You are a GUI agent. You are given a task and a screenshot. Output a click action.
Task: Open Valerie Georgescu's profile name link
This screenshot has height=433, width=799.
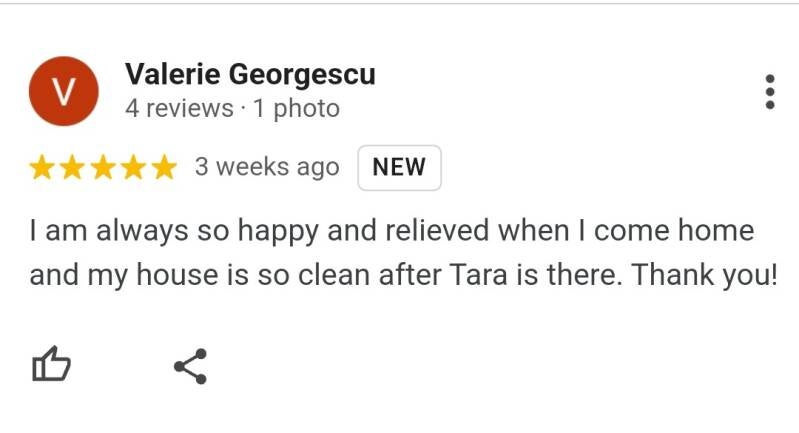coord(250,74)
